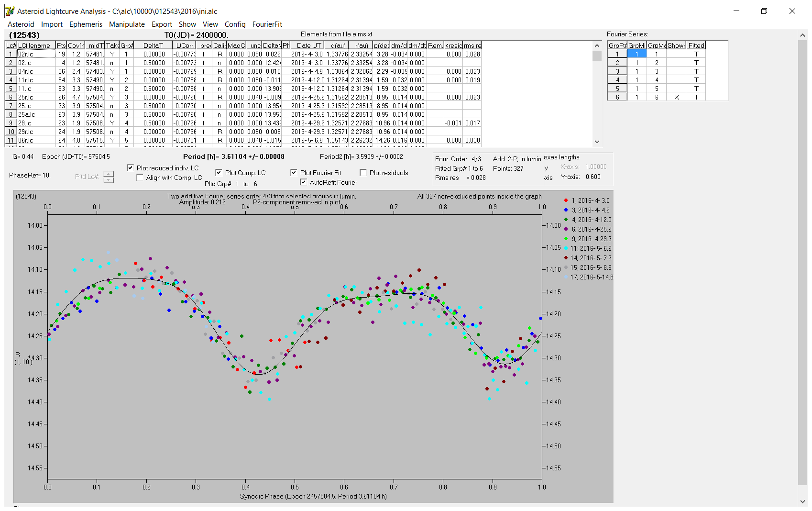Click legend entry 17; 2016- 5-14.8
Image resolution: width=812 pixels, height=511 pixels.
tap(588, 277)
